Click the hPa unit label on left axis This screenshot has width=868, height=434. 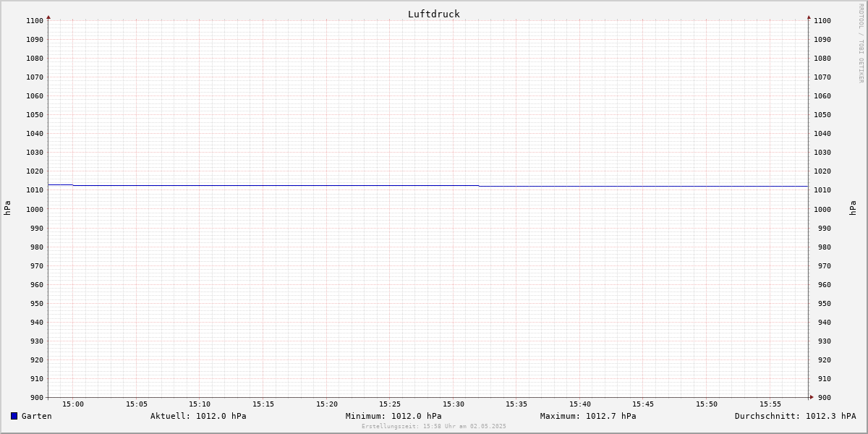(7, 208)
